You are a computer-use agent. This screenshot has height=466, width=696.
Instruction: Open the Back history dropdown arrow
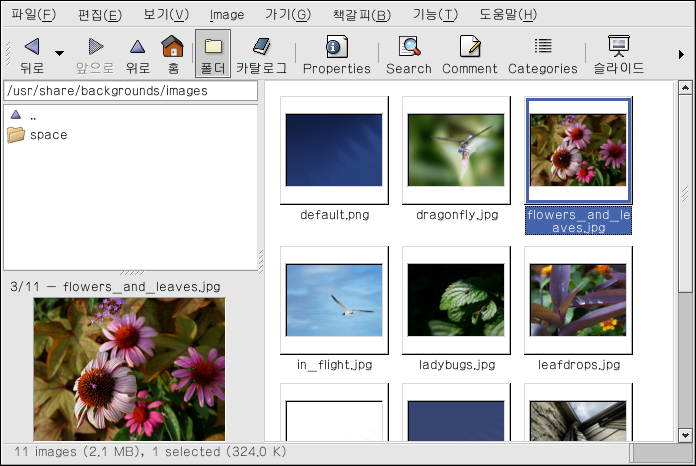pos(59,53)
